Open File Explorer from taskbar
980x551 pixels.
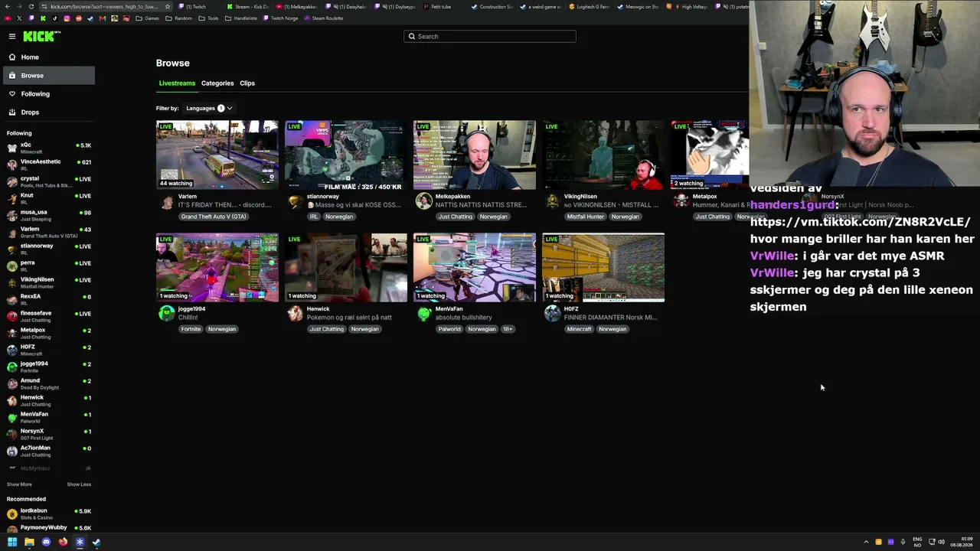(29, 543)
